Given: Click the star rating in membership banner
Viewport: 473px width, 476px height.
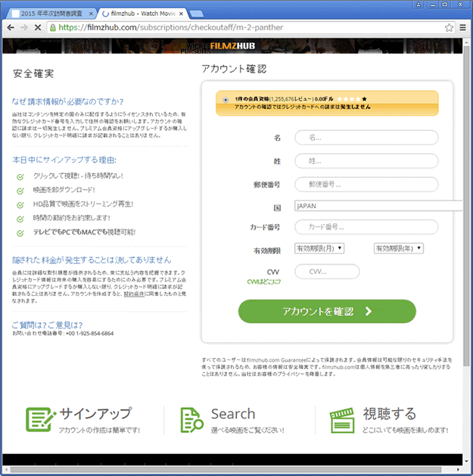Looking at the screenshot, I should 352,99.
